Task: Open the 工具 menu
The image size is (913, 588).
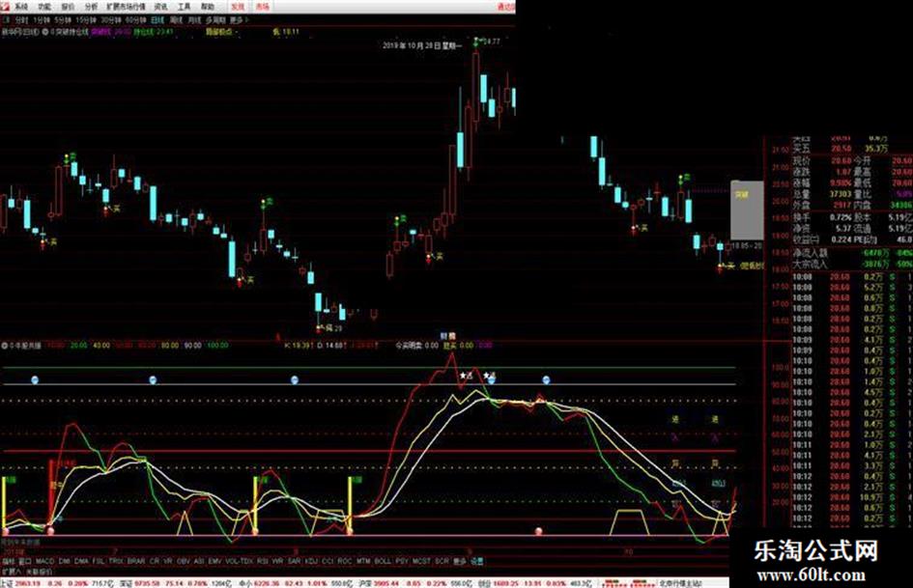Action: click(x=184, y=7)
